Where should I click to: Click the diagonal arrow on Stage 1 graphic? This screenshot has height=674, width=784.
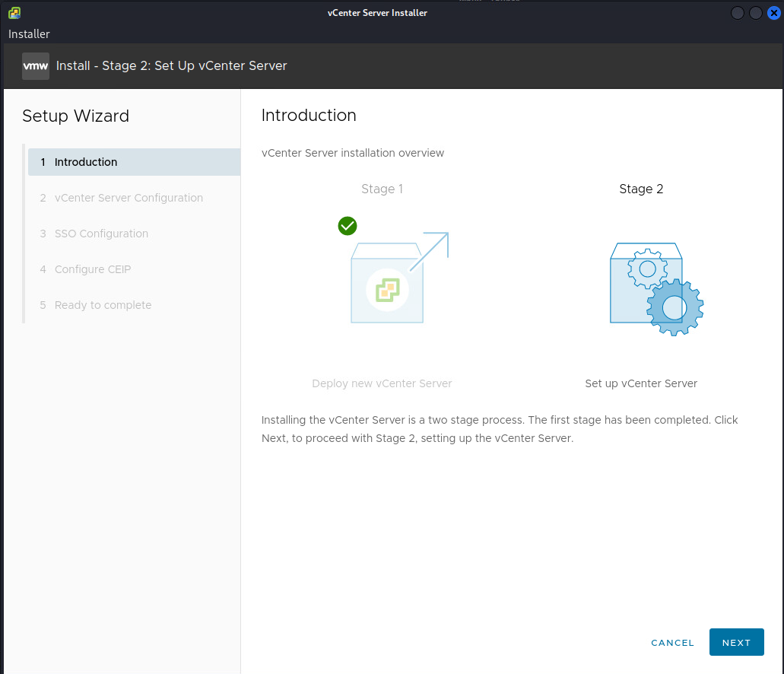(430, 251)
